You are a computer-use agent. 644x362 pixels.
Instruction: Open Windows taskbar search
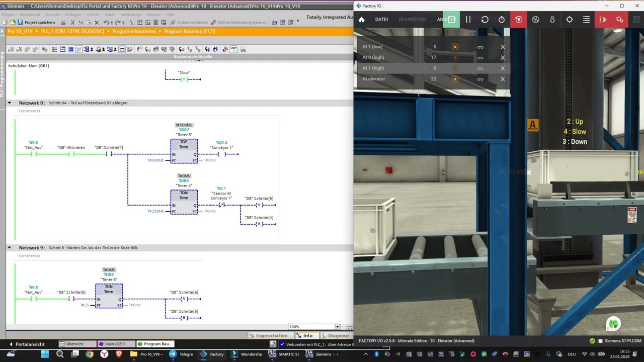point(60,354)
